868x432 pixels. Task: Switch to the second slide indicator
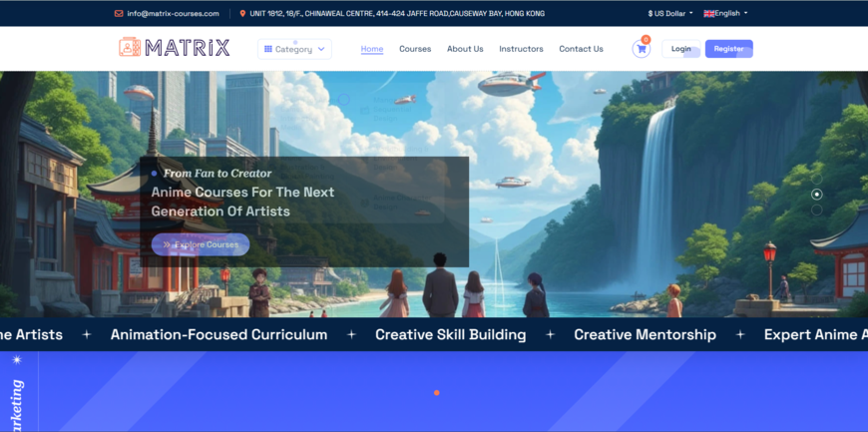click(816, 211)
